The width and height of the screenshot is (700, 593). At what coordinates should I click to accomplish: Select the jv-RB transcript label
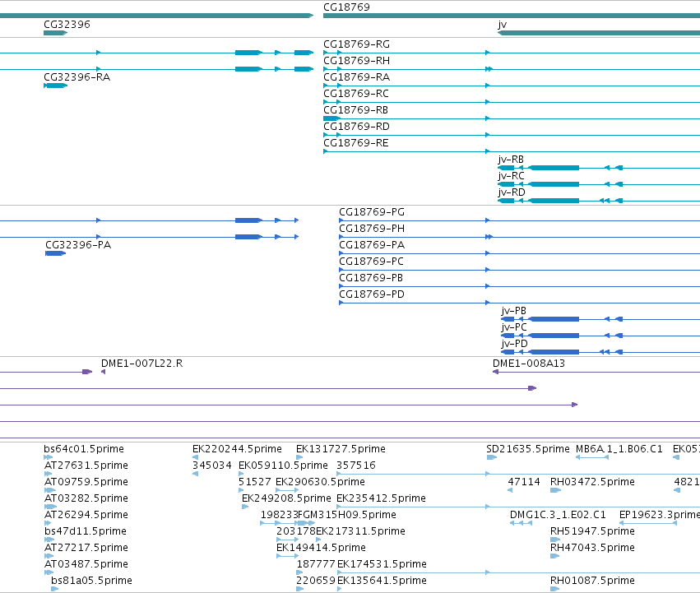pos(511,160)
